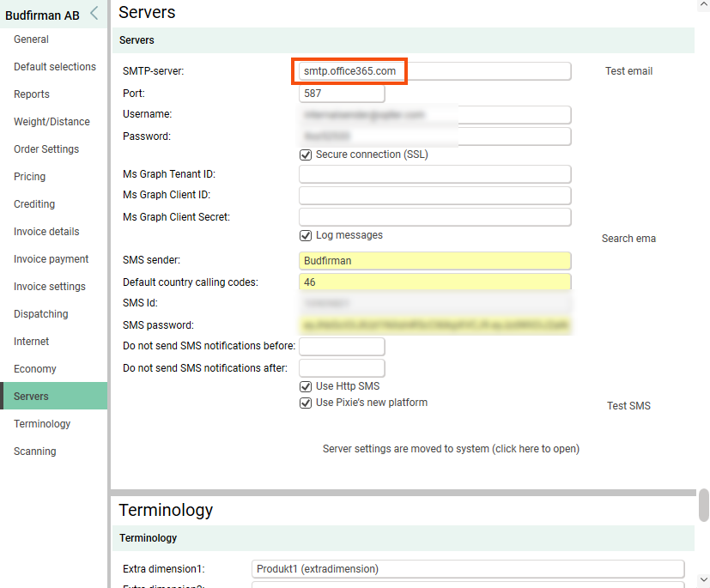Click the SMTP-server input field
The height and width of the screenshot is (588, 710).
(x=434, y=71)
